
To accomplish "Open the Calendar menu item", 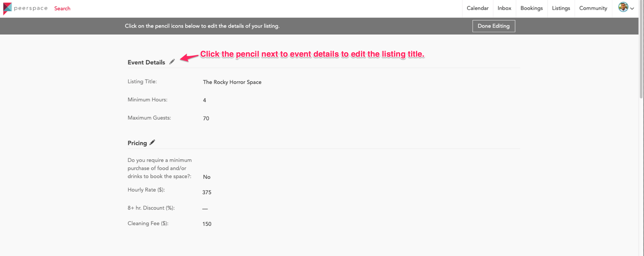I will pyautogui.click(x=477, y=8).
